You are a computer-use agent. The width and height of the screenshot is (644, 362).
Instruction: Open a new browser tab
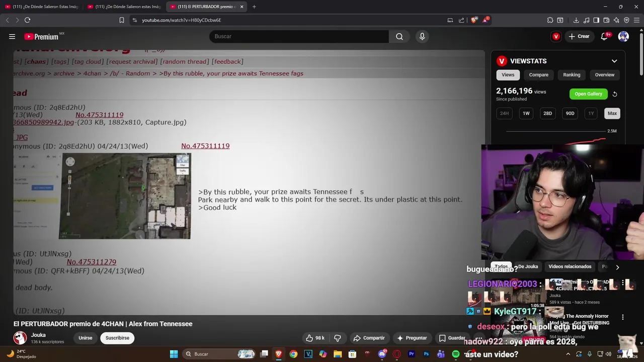click(x=254, y=7)
